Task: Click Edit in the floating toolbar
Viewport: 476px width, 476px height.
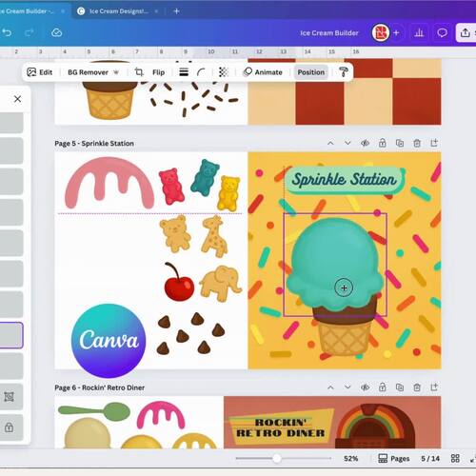Action: pyautogui.click(x=40, y=72)
